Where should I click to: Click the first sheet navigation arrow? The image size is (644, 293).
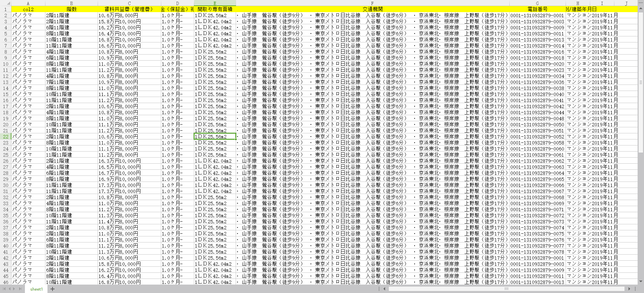4,289
